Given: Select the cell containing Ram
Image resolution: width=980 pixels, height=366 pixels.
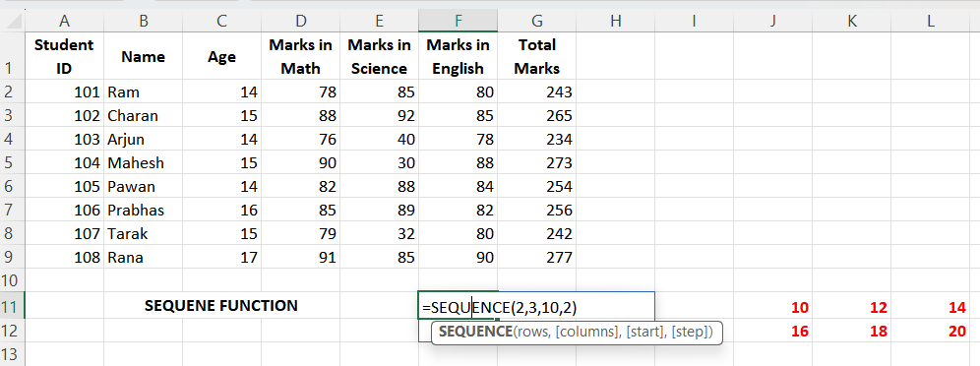Looking at the screenshot, I should [143, 91].
